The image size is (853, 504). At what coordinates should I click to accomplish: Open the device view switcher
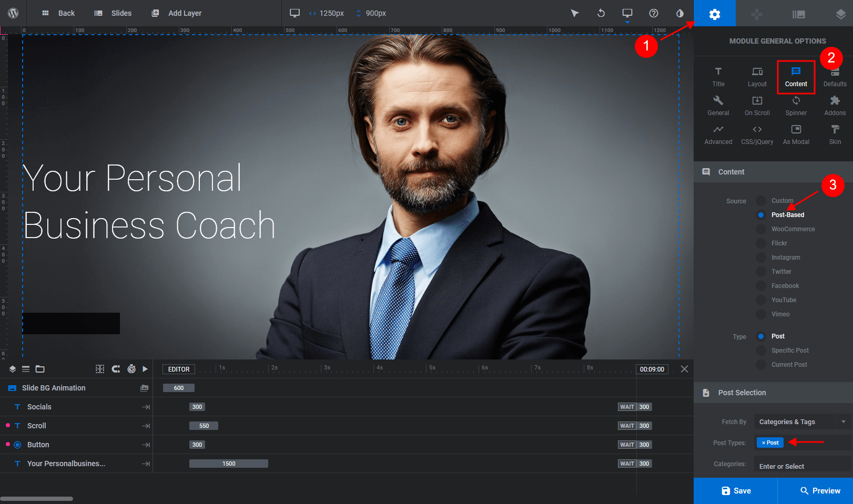[627, 13]
